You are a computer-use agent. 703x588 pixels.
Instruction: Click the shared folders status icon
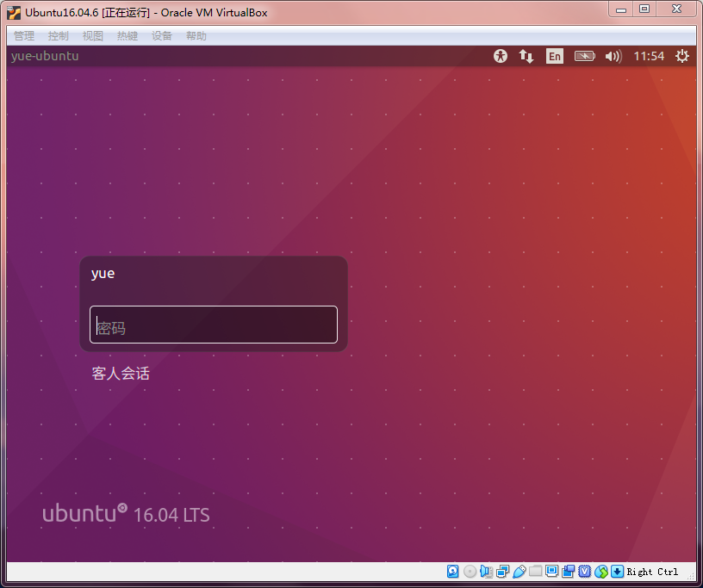[x=535, y=572]
